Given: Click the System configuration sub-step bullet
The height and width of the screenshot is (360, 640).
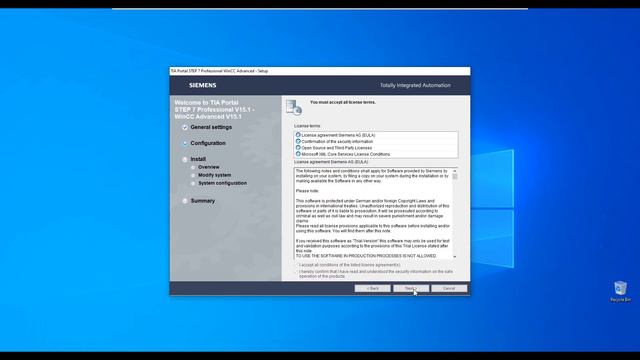Looking at the screenshot, I should click(193, 183).
